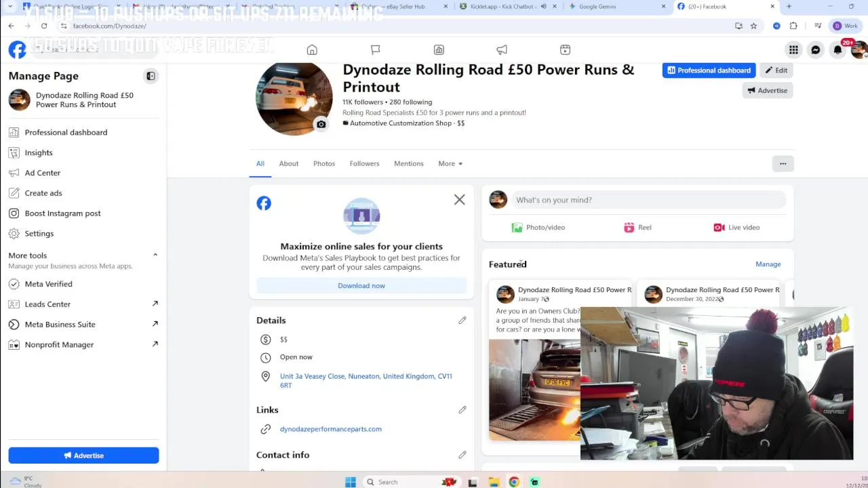Change the profile photo with camera icon

click(321, 124)
